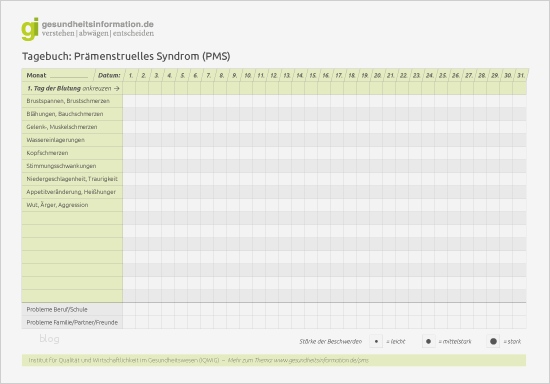The image size is (550, 384).
Task: Click the day 5. column header
Action: tap(182, 75)
